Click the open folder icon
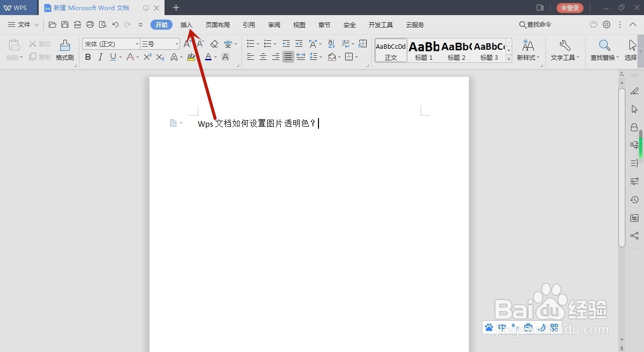This screenshot has width=644, height=352. 52,25
